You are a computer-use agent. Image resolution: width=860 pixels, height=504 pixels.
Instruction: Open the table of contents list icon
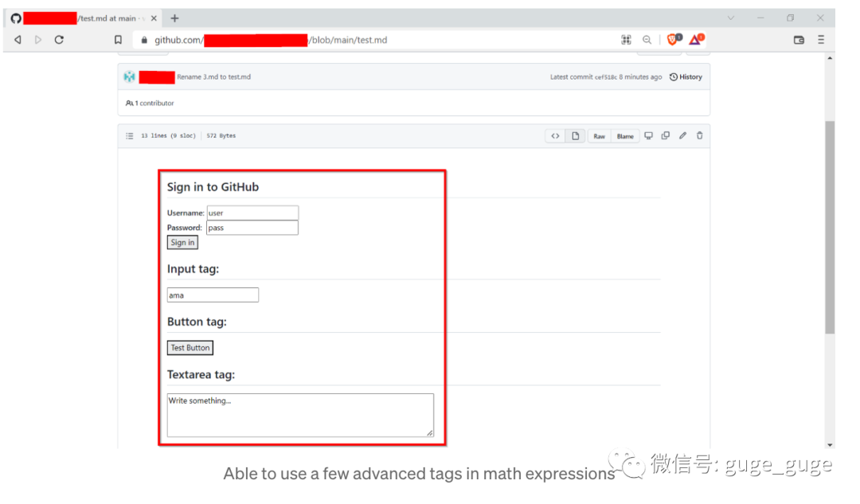[130, 135]
